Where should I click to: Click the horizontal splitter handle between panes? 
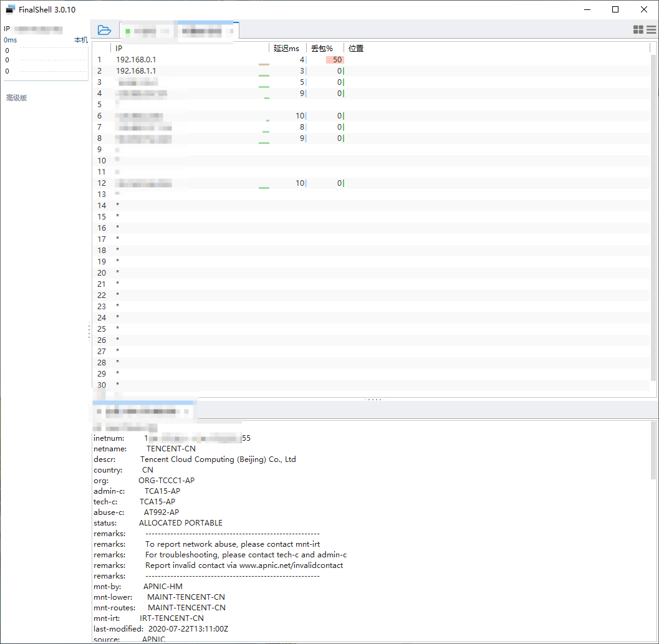[374, 400]
